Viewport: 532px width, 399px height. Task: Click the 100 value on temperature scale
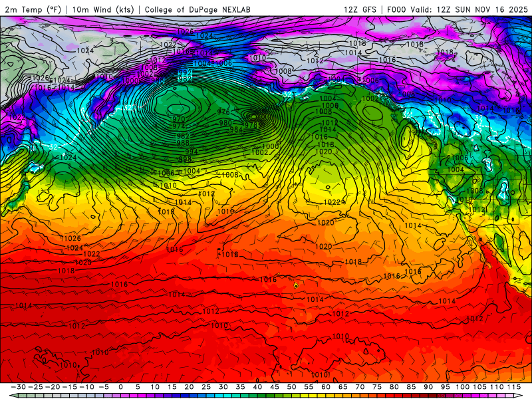(x=462, y=387)
